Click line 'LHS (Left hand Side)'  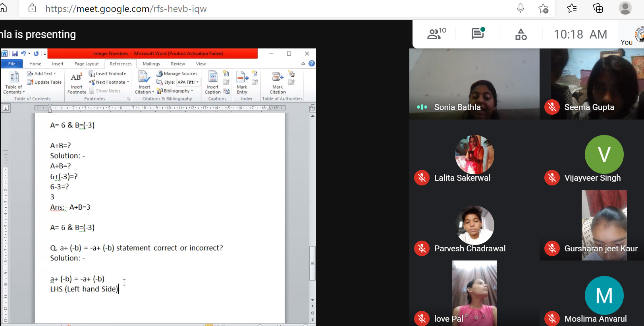click(x=84, y=289)
